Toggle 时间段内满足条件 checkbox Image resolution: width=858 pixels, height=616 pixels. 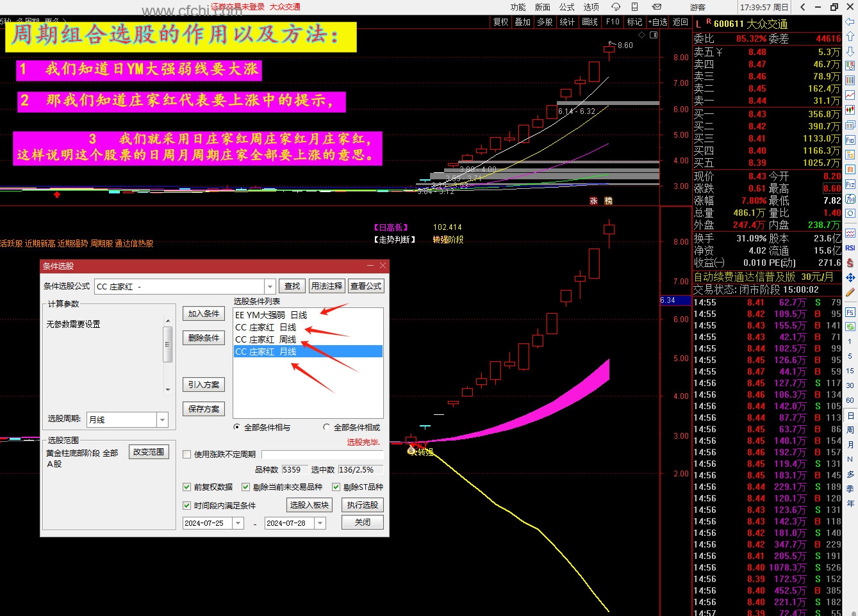point(187,505)
